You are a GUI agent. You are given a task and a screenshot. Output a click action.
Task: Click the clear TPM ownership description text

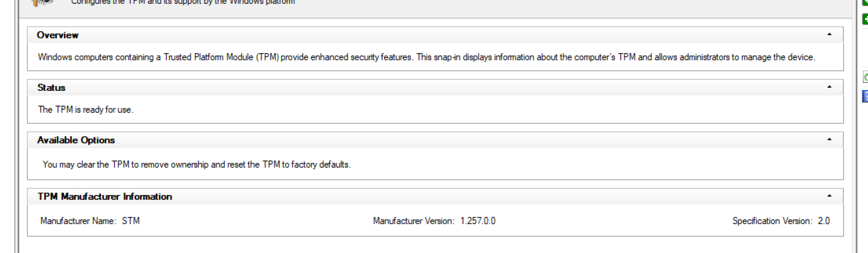[197, 165]
